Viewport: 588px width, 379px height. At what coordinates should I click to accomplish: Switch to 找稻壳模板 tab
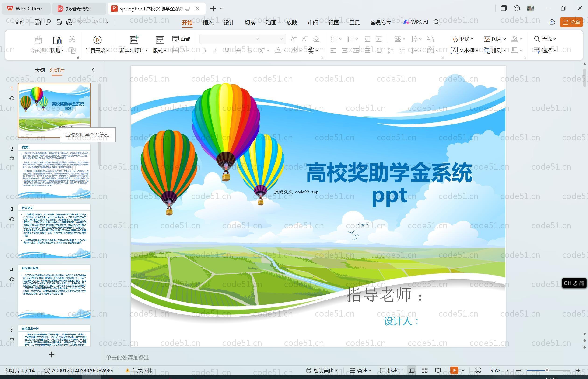[x=79, y=9]
